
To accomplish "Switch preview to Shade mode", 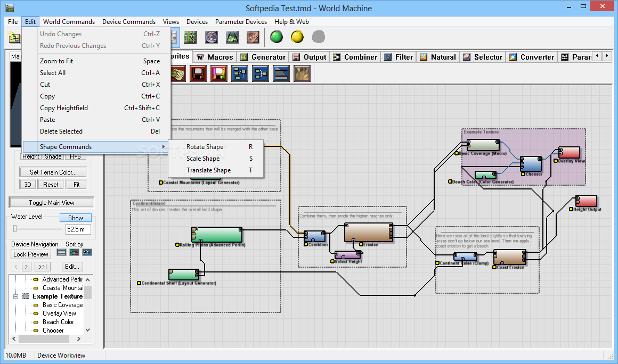I will click(53, 156).
